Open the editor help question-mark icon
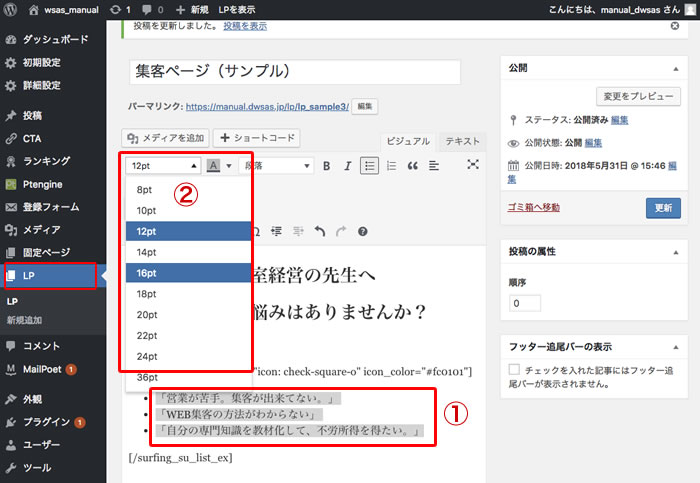Viewport: 700px width, 483px height. 362,231
